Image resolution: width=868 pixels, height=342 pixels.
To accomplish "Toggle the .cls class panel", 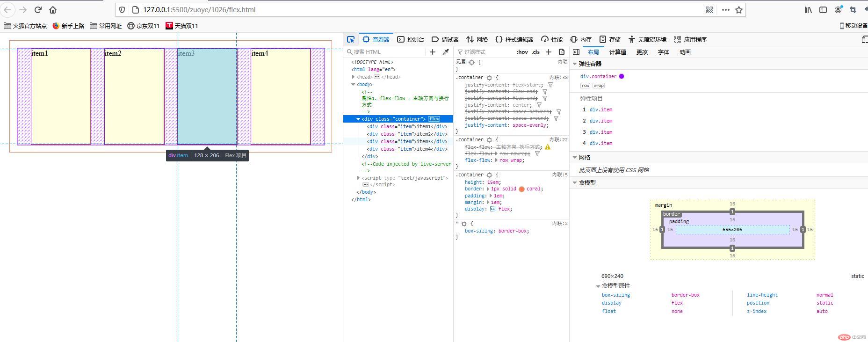I will point(536,52).
